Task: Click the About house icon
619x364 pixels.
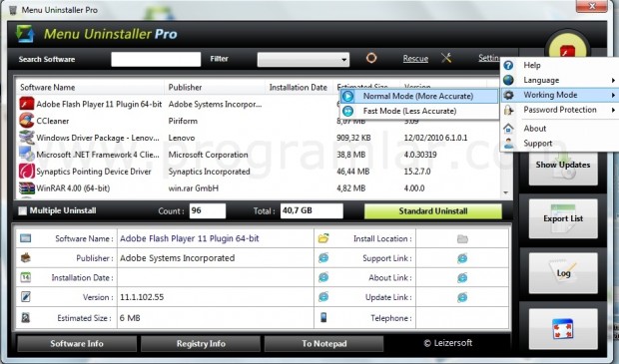Action: pyautogui.click(x=508, y=129)
